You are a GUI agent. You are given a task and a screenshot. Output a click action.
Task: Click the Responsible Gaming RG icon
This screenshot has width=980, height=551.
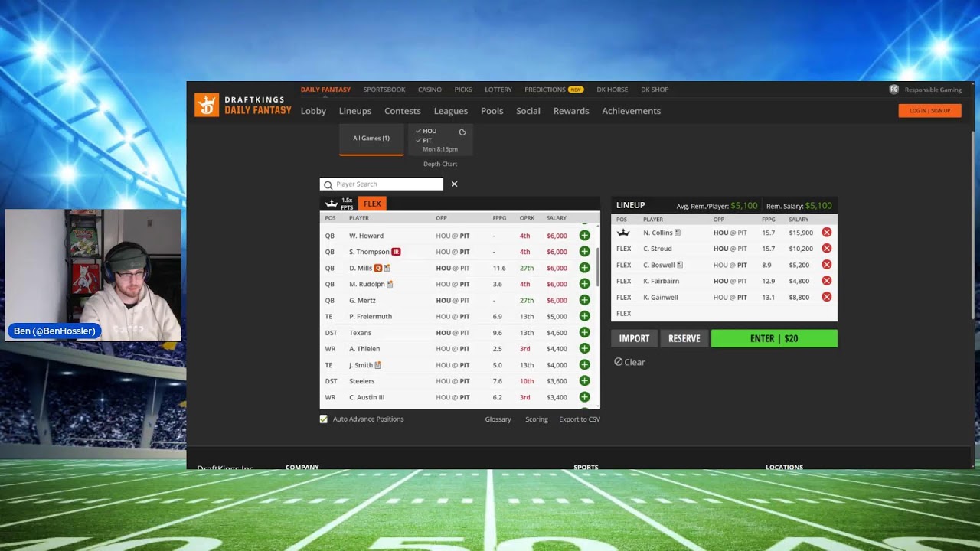pyautogui.click(x=893, y=90)
